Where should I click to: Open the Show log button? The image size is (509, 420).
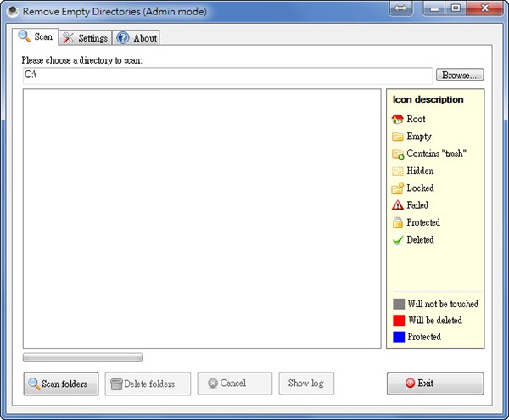point(306,384)
